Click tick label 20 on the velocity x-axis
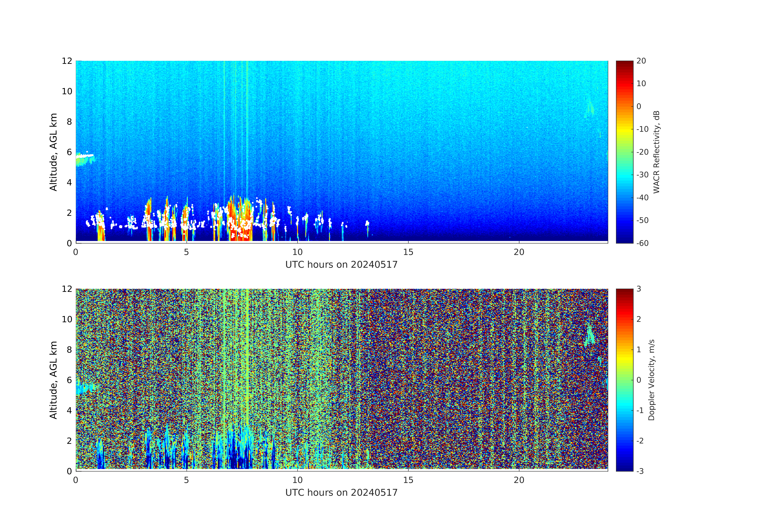 [x=518, y=480]
